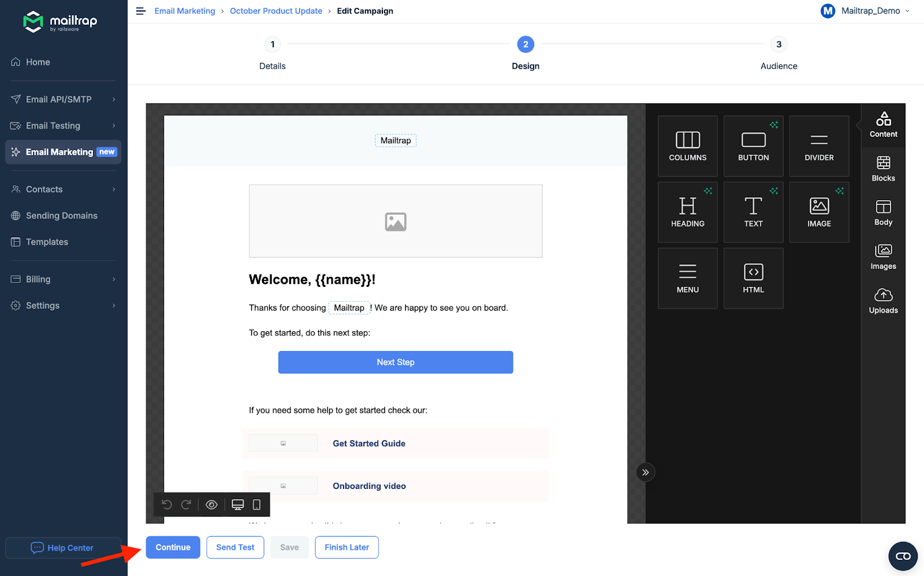Collapse the editor side panel

(x=646, y=472)
